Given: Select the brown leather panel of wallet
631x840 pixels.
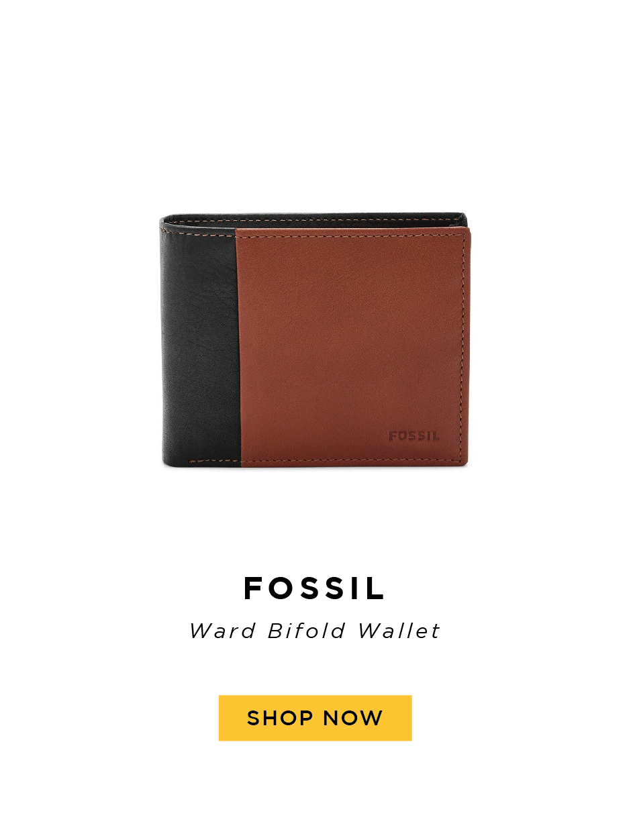Looking at the screenshot, I should [352, 346].
